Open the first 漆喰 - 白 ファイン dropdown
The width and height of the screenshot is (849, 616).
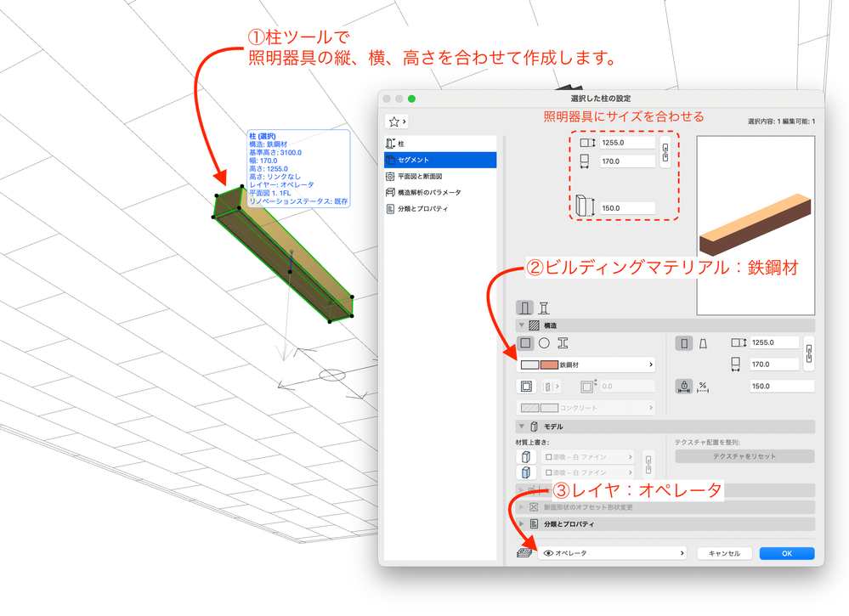coord(587,457)
